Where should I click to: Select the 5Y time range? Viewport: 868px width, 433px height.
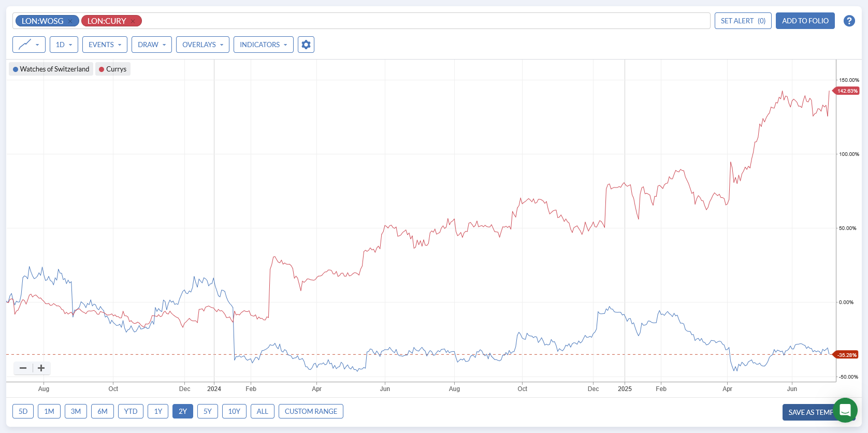click(208, 411)
